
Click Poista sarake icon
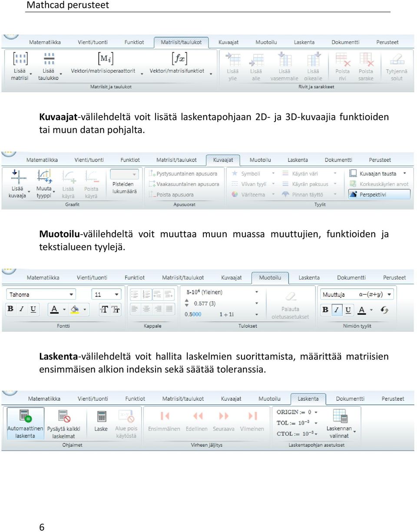click(366, 59)
